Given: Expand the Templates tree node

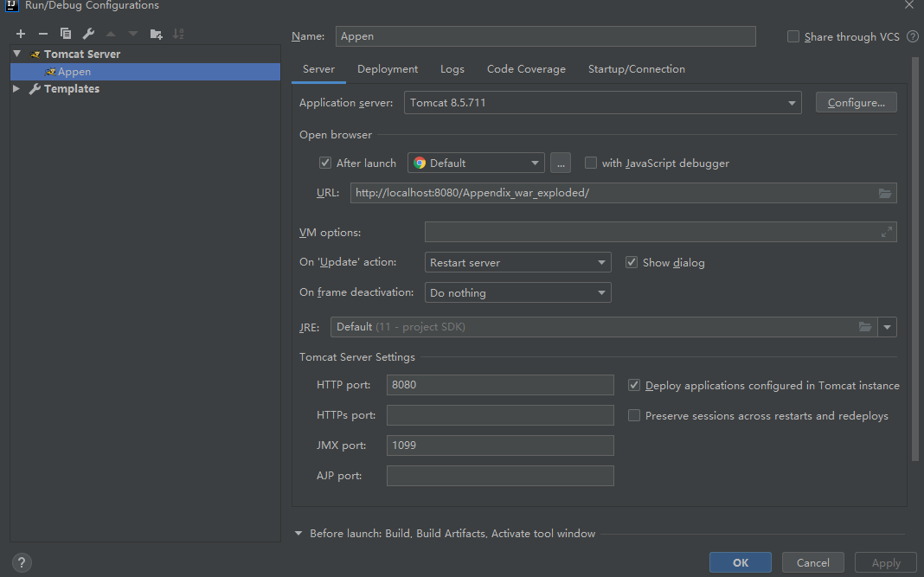Looking at the screenshot, I should click(x=16, y=88).
